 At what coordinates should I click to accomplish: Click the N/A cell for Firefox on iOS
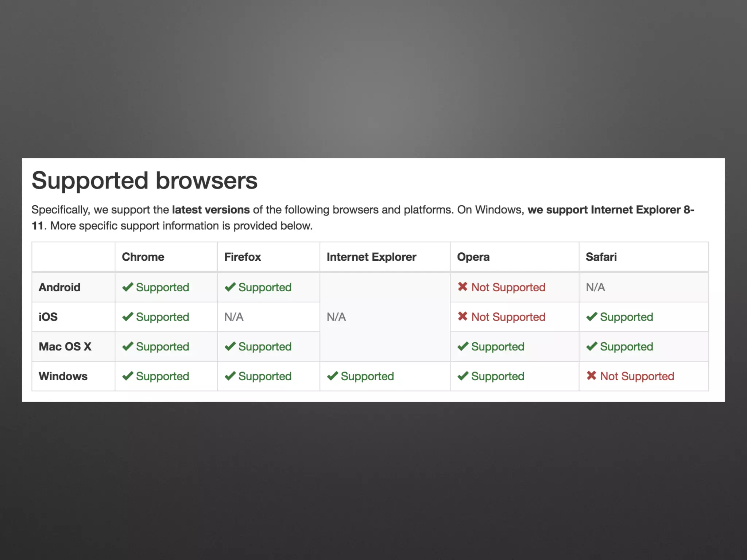(x=234, y=317)
